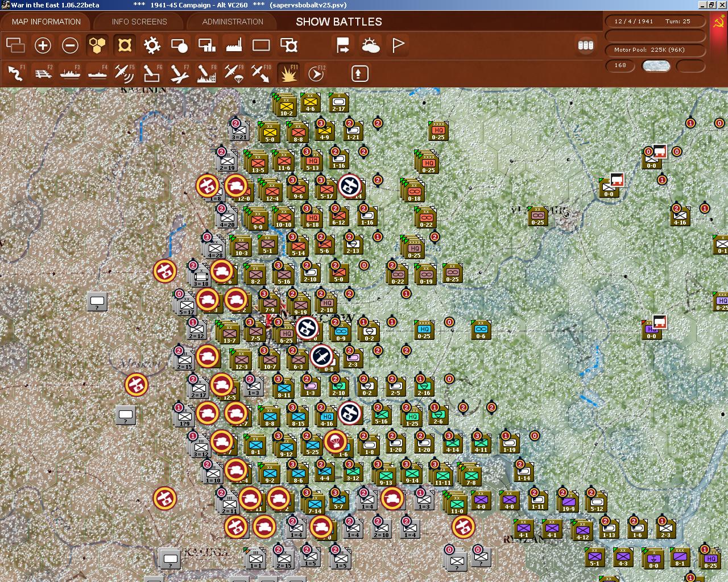Select the 7-14 blue infantry counter
Image resolution: width=728 pixels, height=582 pixels.
[x=314, y=504]
